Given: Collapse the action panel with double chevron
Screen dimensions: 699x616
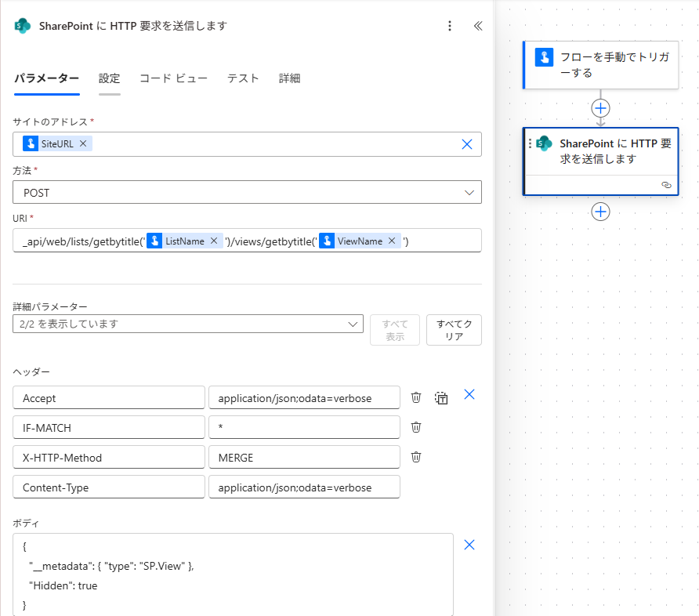Looking at the screenshot, I should point(478,26).
